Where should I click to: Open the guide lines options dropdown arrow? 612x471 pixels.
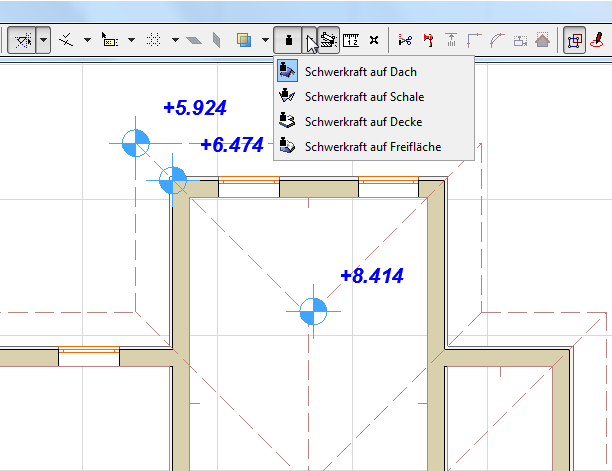43,40
